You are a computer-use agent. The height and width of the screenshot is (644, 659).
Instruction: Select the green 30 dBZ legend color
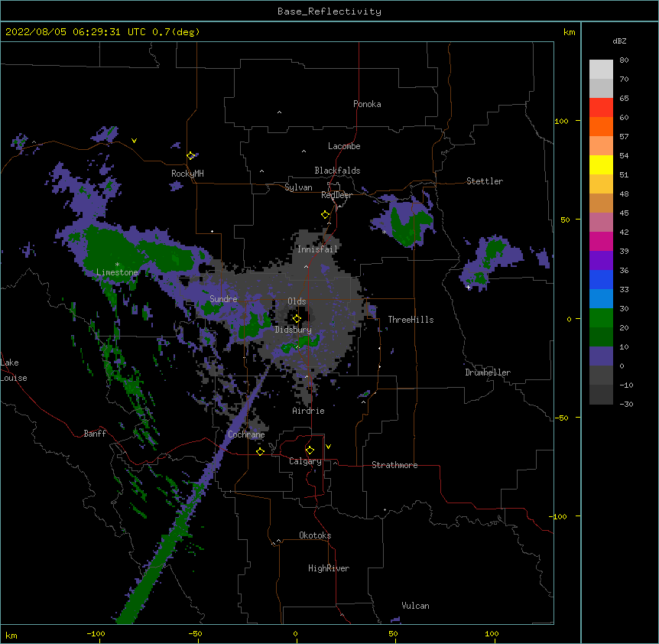tap(601, 318)
